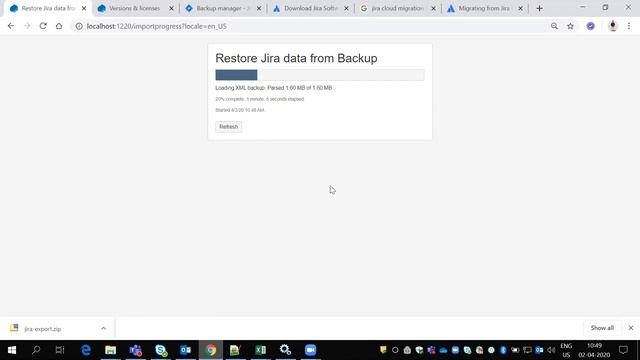The image size is (640, 360).
Task: Go forward in browser history
Action: coord(27,26)
